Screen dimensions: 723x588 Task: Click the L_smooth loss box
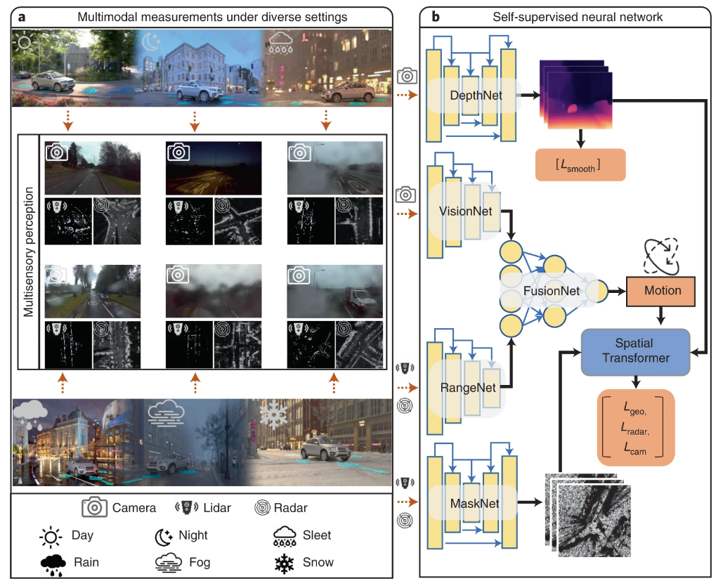click(580, 164)
